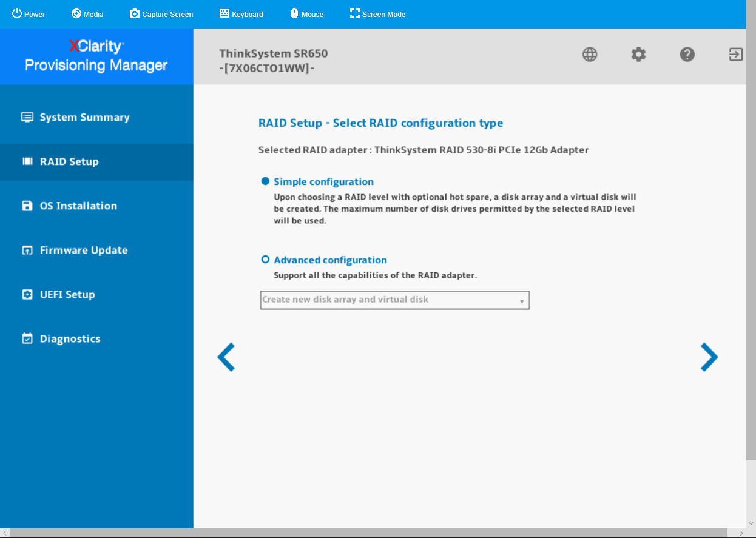Open the UEFI Setup menu item
The width and height of the screenshot is (756, 538).
click(96, 294)
